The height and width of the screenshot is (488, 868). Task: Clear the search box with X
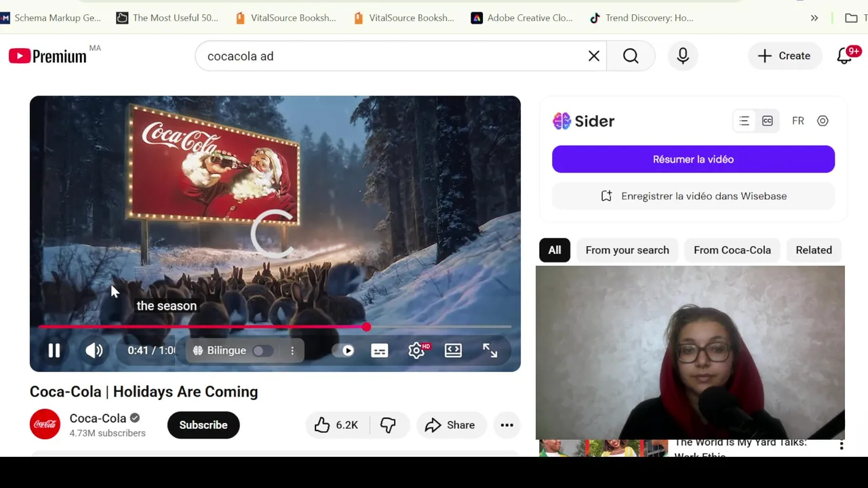[594, 56]
